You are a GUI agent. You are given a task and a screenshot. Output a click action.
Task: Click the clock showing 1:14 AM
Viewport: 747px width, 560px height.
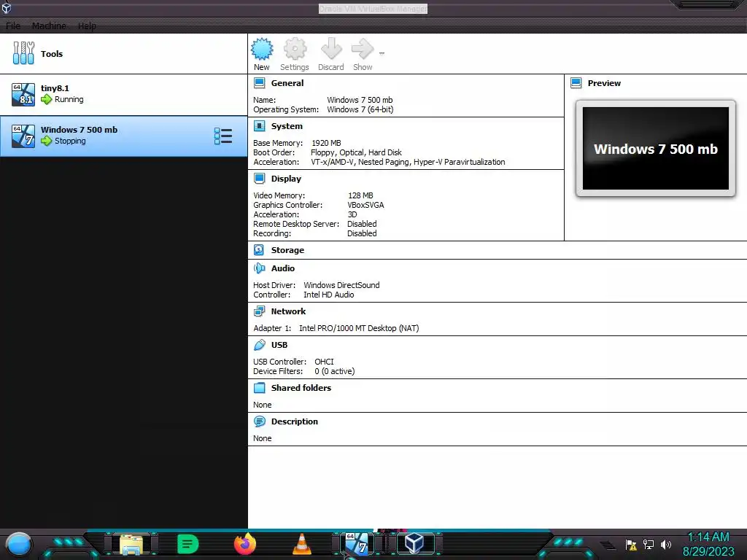[x=708, y=537]
